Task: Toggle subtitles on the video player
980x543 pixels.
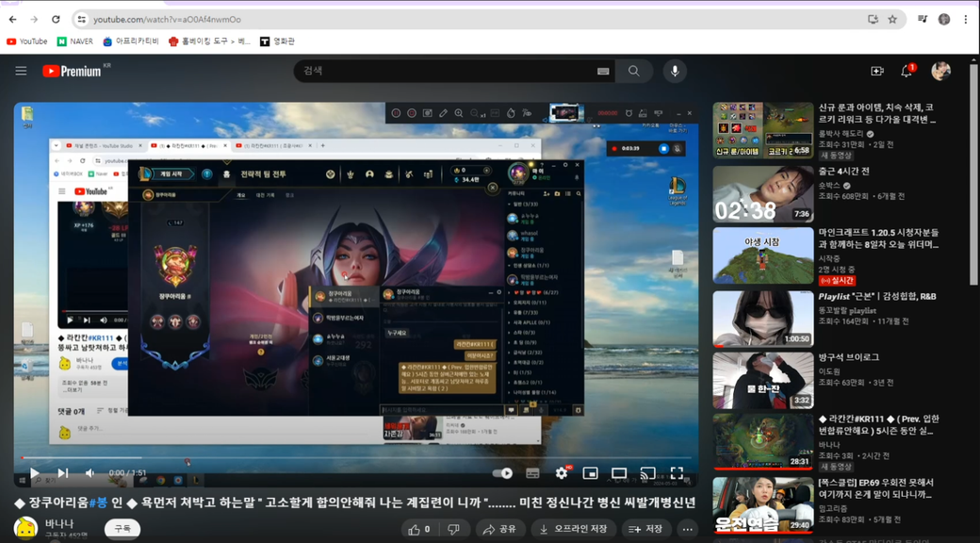Action: click(x=533, y=473)
